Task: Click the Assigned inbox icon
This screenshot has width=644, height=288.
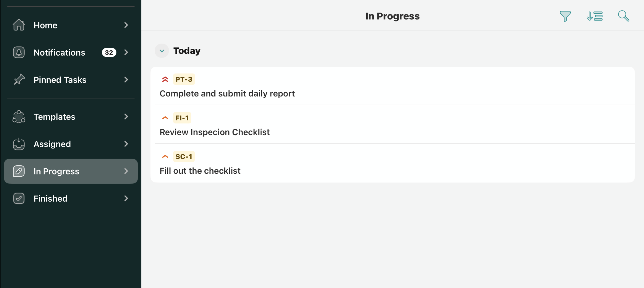Action: (x=19, y=144)
